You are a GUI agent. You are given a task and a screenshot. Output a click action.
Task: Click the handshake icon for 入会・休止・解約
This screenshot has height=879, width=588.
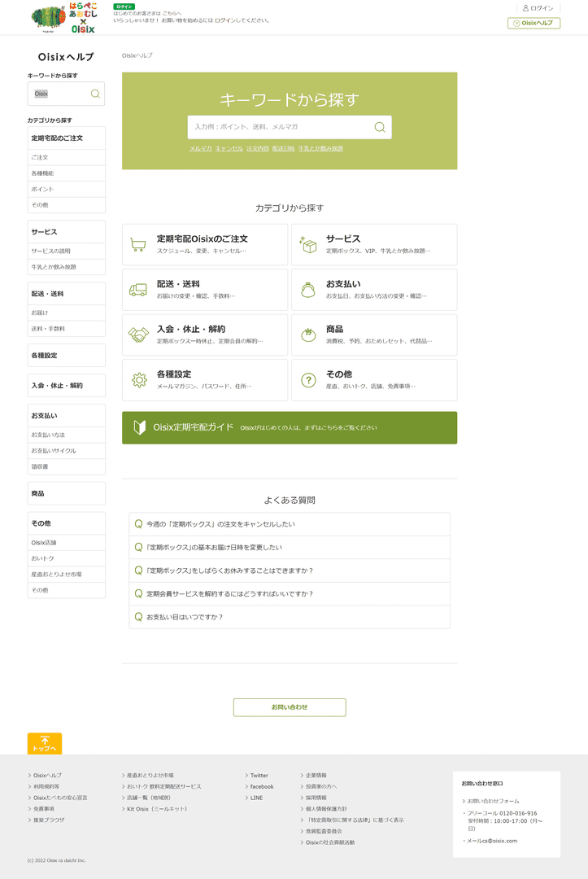[x=138, y=335]
